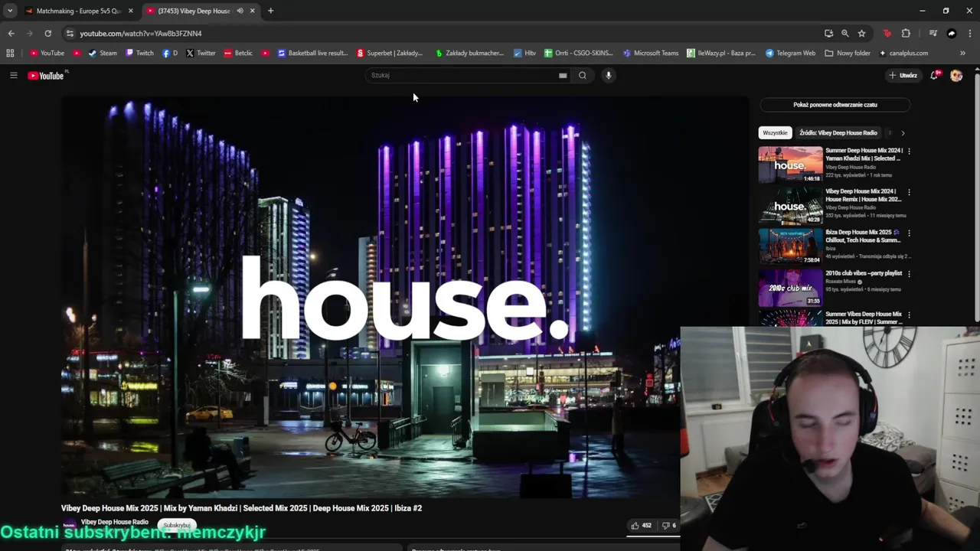Open the Betclic bookmark
The height and width of the screenshot is (551, 980).
tap(238, 54)
